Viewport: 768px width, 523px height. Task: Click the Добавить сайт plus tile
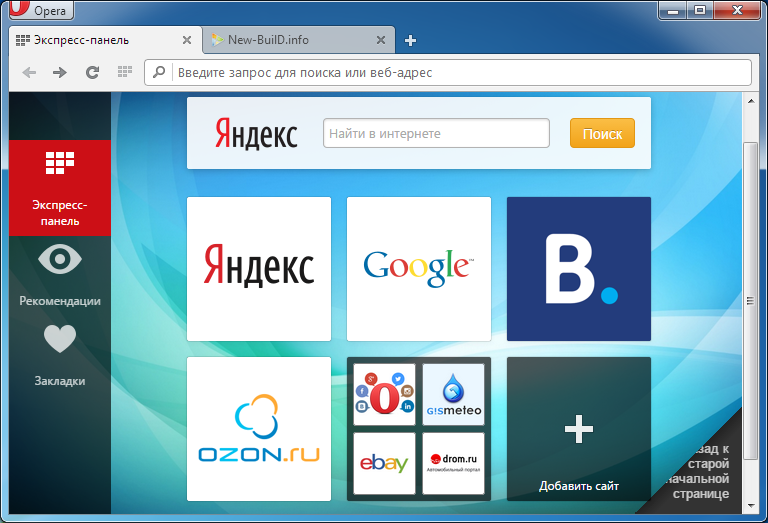[579, 429]
